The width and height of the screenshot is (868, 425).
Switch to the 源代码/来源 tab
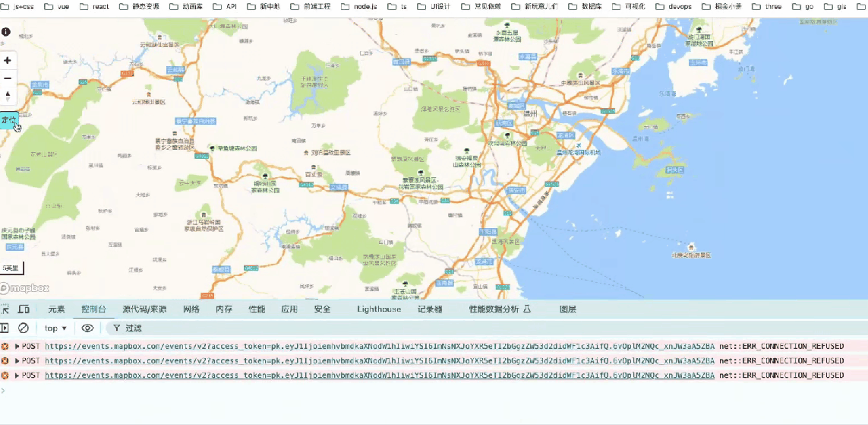pyautogui.click(x=144, y=309)
